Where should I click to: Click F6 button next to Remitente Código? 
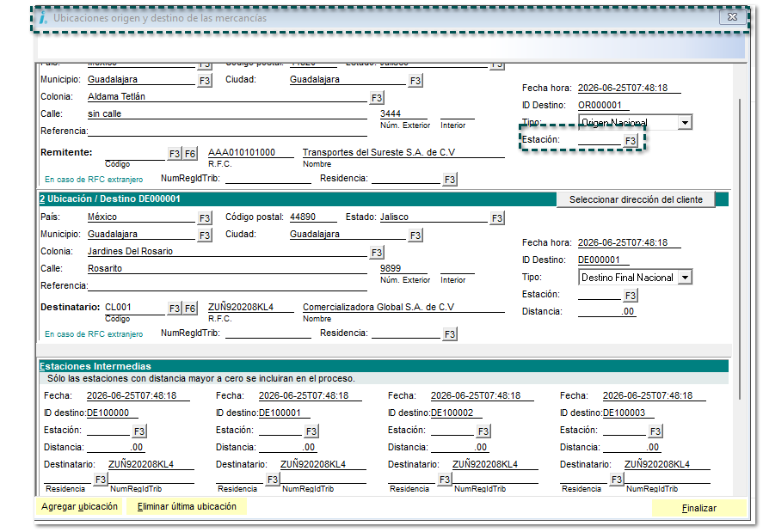click(190, 154)
